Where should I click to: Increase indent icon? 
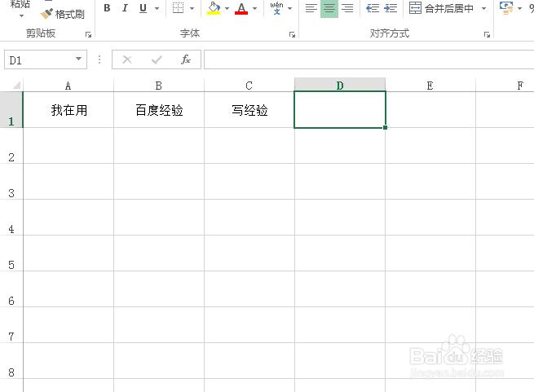[x=391, y=8]
